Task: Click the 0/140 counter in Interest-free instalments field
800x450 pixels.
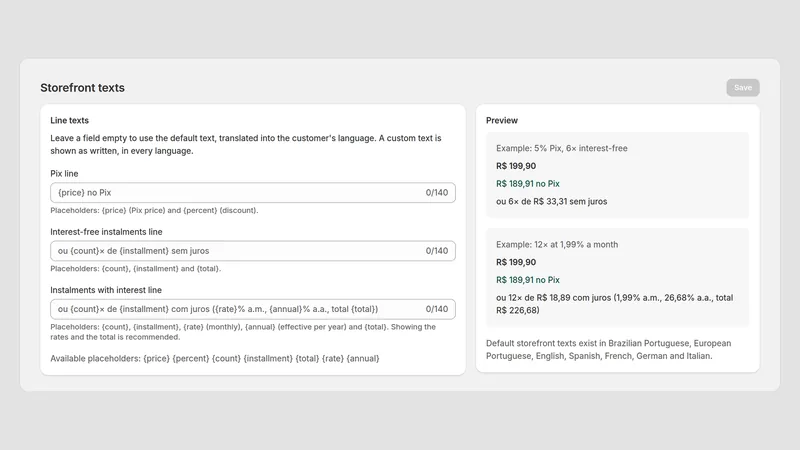Action: coord(437,251)
